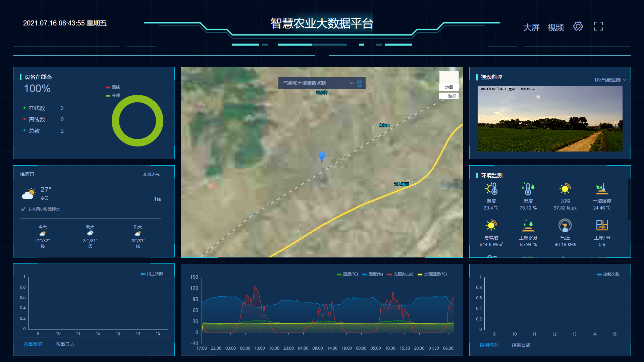
Task: Click the video monitoring camera feed
Action: pyautogui.click(x=550, y=119)
